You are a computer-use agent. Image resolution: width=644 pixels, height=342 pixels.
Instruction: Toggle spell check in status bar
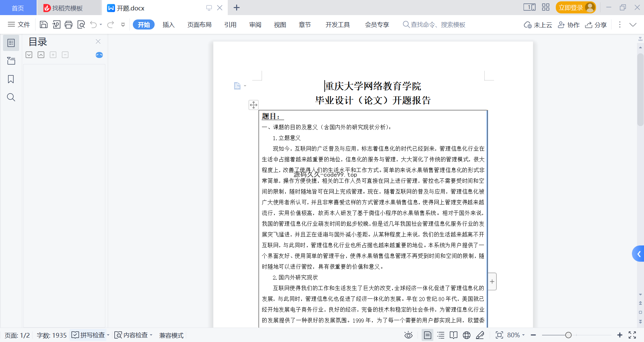coord(88,335)
